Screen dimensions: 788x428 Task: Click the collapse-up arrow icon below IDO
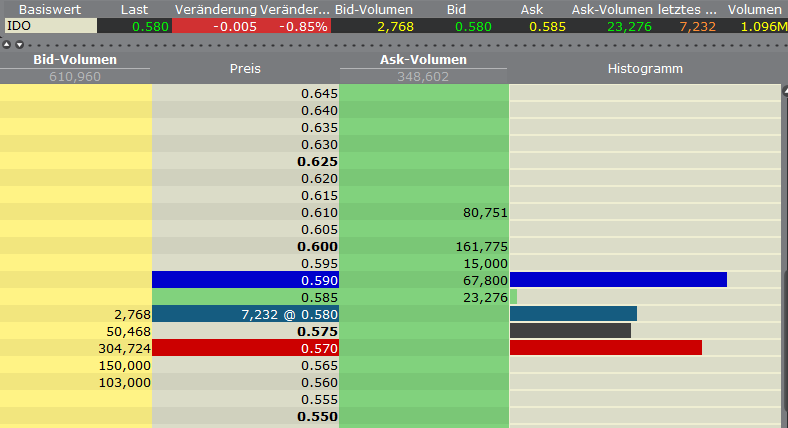pyautogui.click(x=7, y=45)
